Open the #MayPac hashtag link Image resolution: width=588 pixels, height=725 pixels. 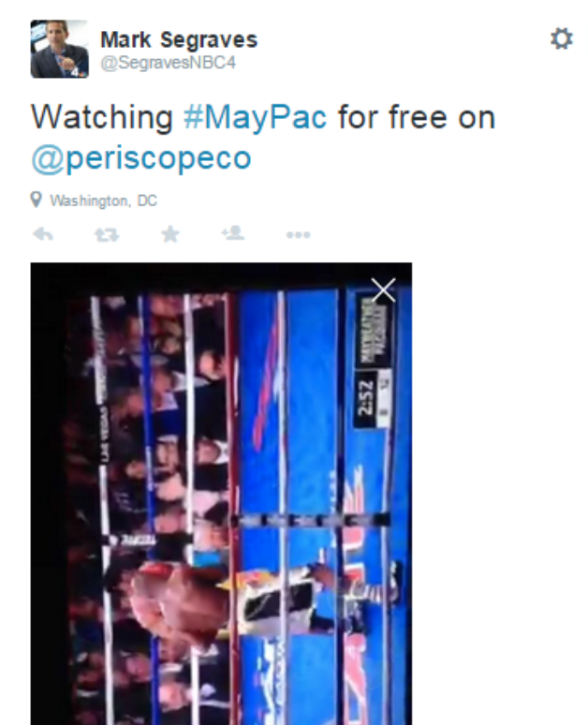[256, 117]
